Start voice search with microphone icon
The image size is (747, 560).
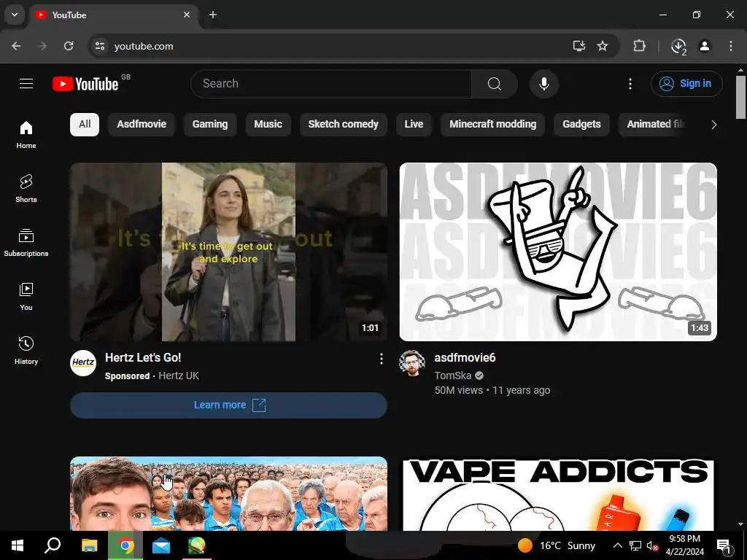click(x=543, y=84)
